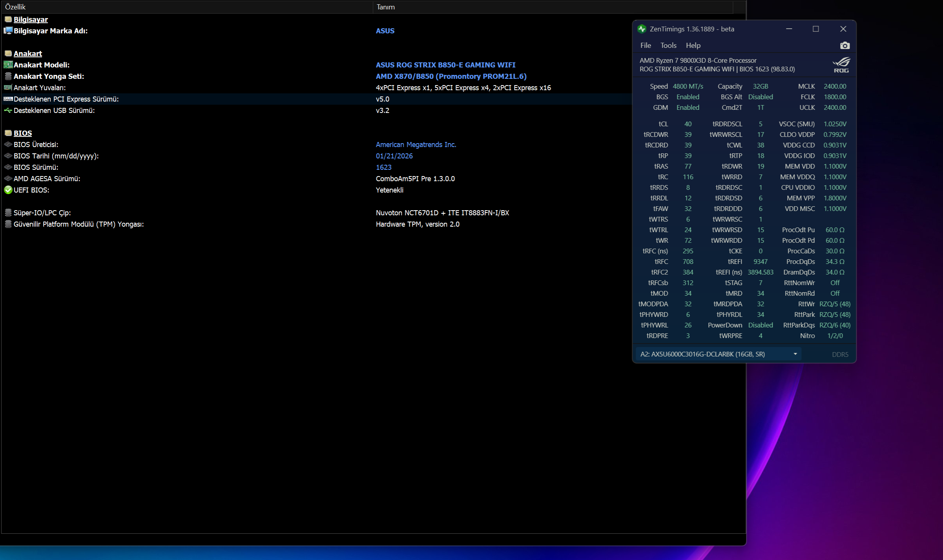
Task: Select the UEFI BIOS Yetenekli value
Action: [x=389, y=190]
